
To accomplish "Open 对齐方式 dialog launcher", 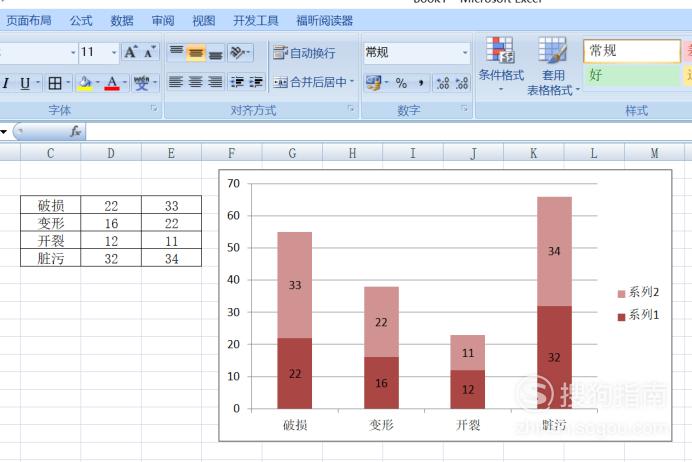I will coord(350,108).
